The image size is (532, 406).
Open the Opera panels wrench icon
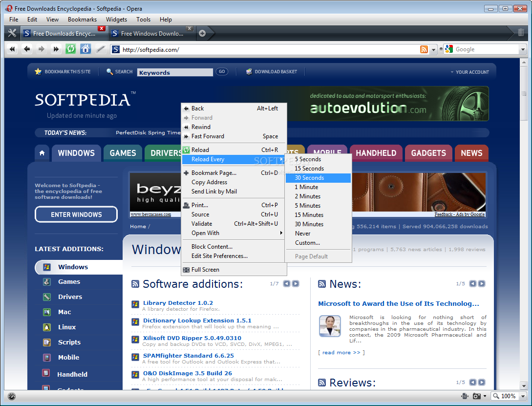pyautogui.click(x=12, y=33)
